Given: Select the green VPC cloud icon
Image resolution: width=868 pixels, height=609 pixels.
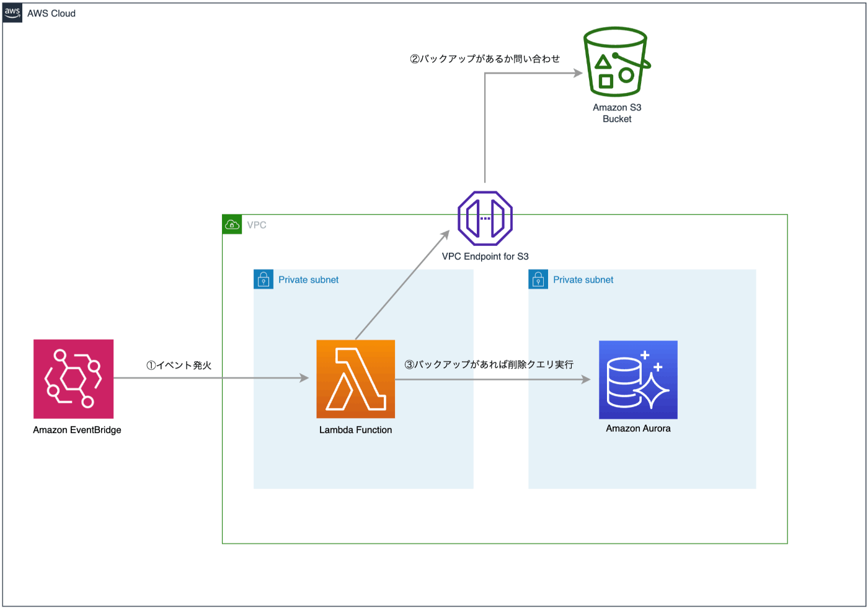Looking at the screenshot, I should pyautogui.click(x=232, y=224).
